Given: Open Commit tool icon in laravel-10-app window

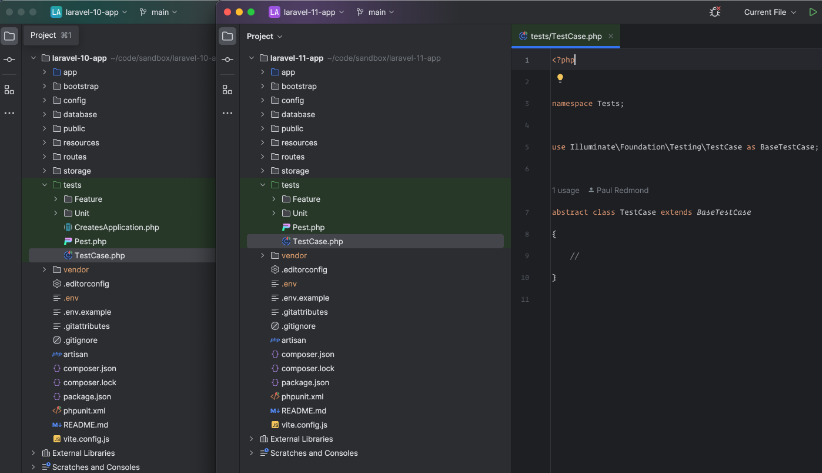Looking at the screenshot, I should pyautogui.click(x=9, y=59).
